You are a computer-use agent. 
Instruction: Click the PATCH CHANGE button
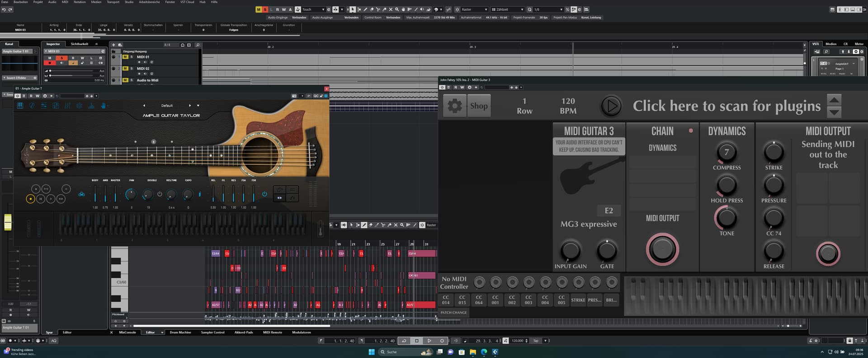click(x=453, y=312)
